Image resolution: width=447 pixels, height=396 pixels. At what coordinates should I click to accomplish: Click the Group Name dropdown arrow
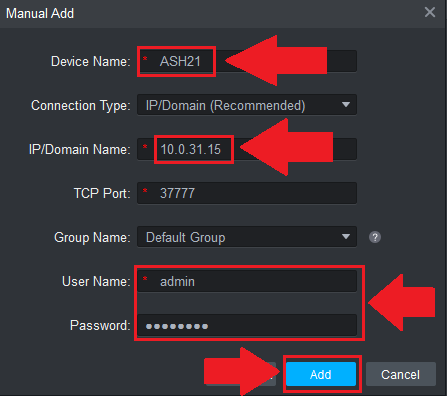coord(346,237)
